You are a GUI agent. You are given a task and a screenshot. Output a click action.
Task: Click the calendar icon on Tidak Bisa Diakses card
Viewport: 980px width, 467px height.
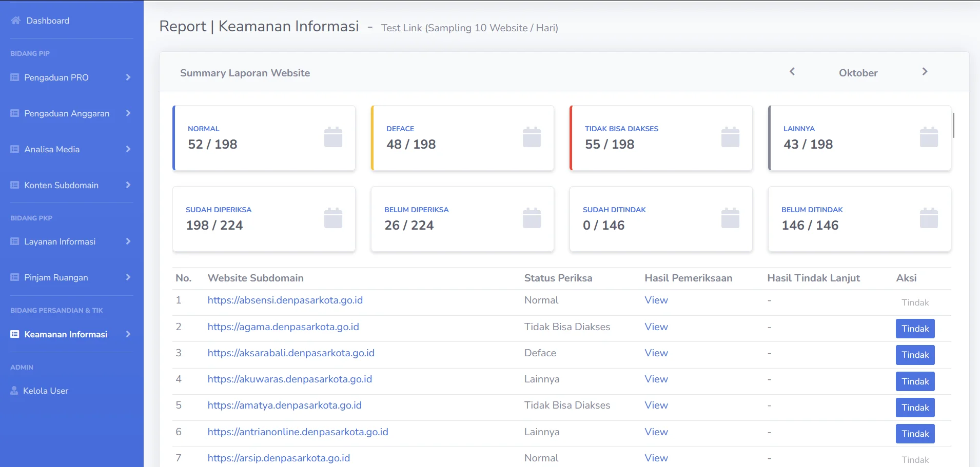[x=730, y=137]
